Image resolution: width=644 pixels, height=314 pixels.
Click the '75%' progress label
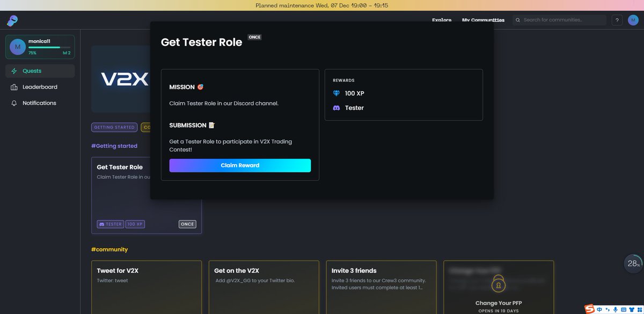click(32, 53)
